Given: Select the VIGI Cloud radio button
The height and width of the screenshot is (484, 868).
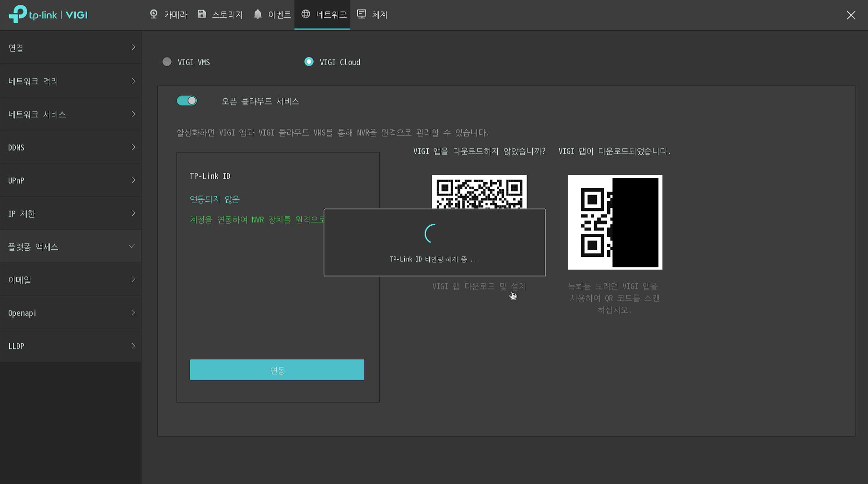Looking at the screenshot, I should pos(309,62).
